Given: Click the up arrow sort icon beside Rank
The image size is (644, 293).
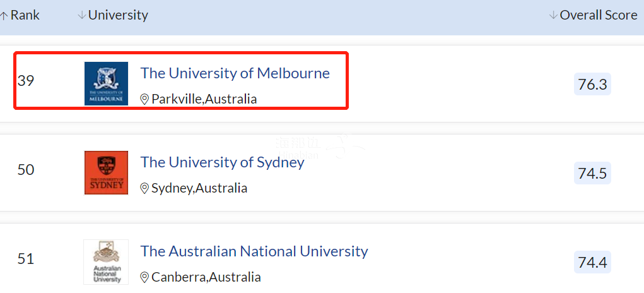Looking at the screenshot, I should pos(4,15).
